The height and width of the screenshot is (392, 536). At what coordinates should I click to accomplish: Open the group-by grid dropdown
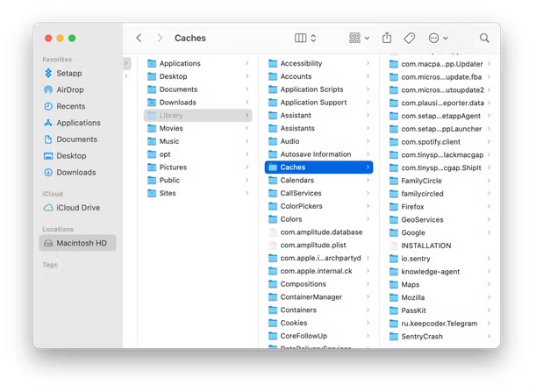pos(359,39)
